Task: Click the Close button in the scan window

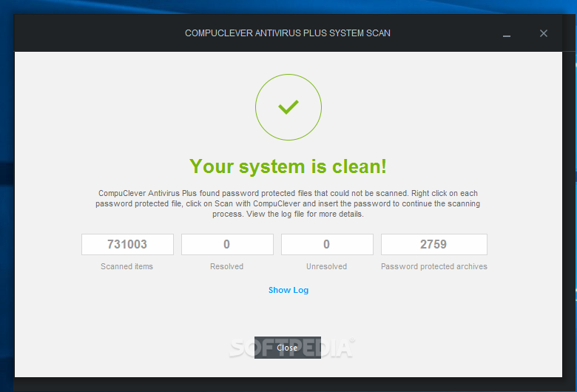Action: [288, 348]
